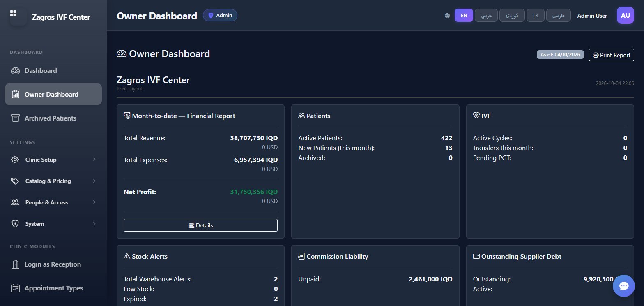Switch language to فارسی
Screen dimensions: 644x306
559,16
